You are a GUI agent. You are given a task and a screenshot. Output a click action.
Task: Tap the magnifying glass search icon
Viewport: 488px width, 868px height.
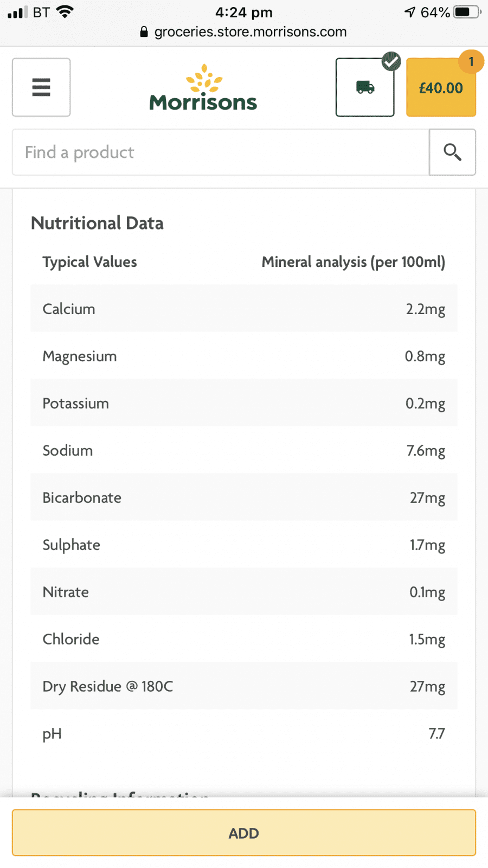(452, 152)
